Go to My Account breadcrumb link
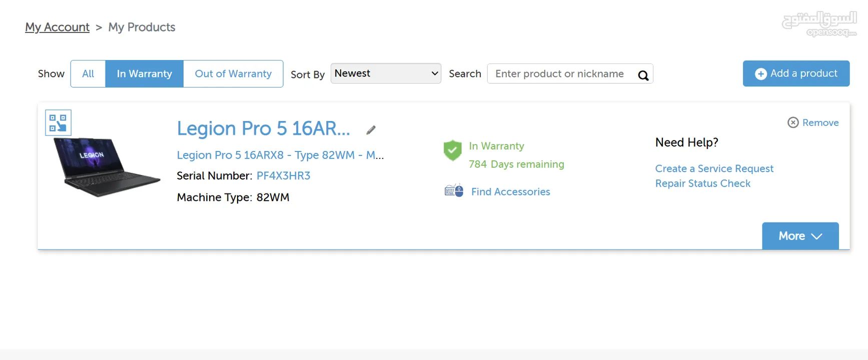The width and height of the screenshot is (868, 360). pyautogui.click(x=58, y=27)
